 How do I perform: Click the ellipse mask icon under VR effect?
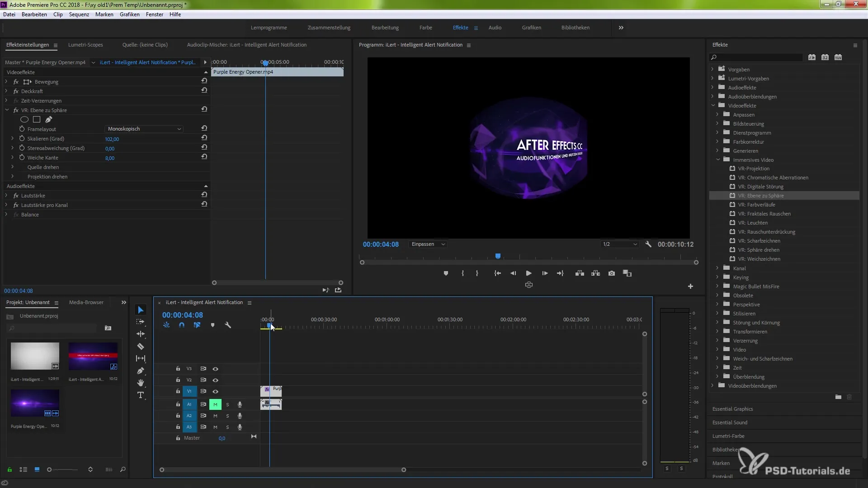pos(24,120)
